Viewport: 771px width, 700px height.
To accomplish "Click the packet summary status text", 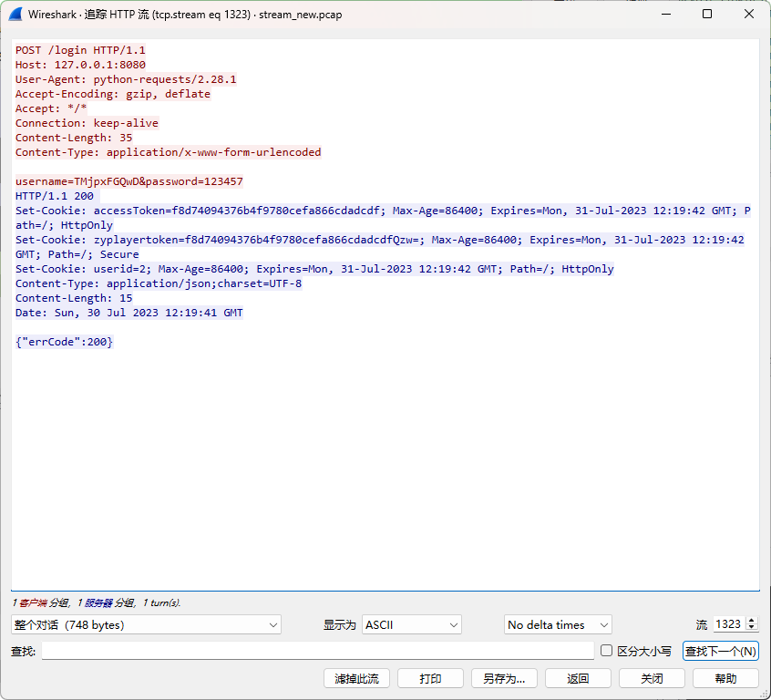I will tap(97, 602).
